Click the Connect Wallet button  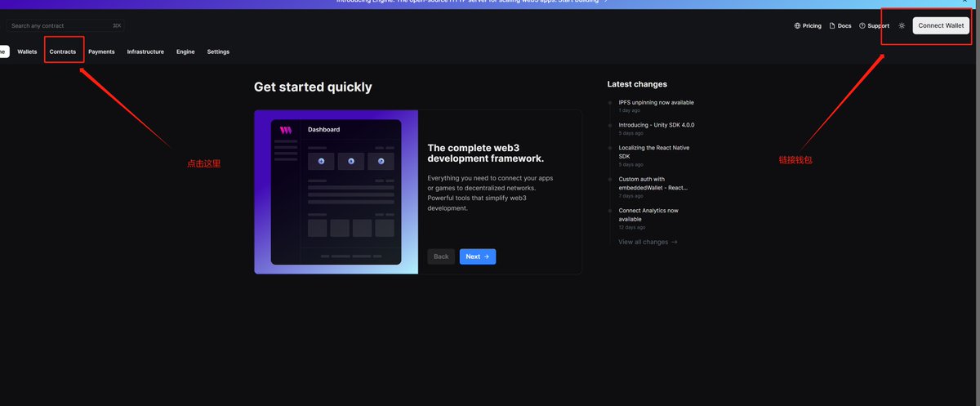[941, 25]
